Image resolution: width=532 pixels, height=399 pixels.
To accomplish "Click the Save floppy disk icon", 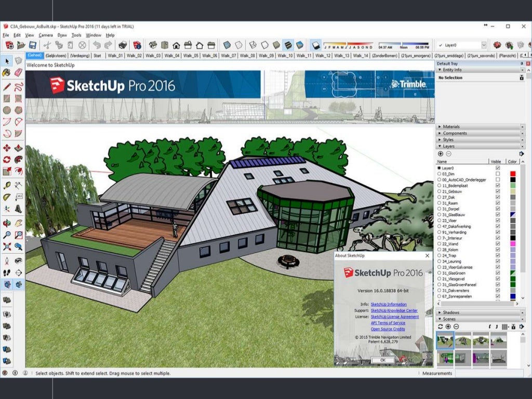I will point(33,45).
